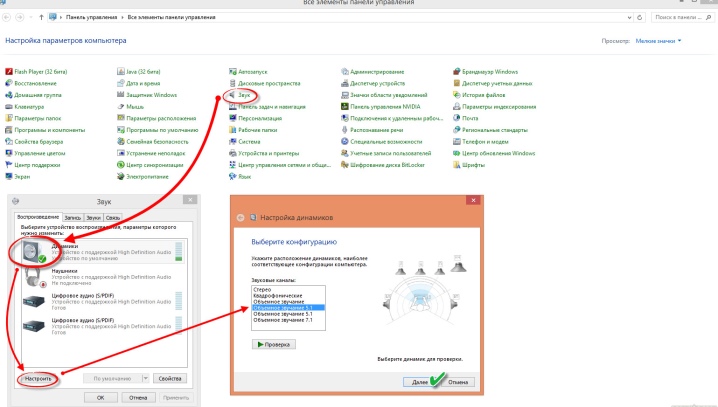Open Администрирование item
The image size is (718, 407).
click(373, 71)
